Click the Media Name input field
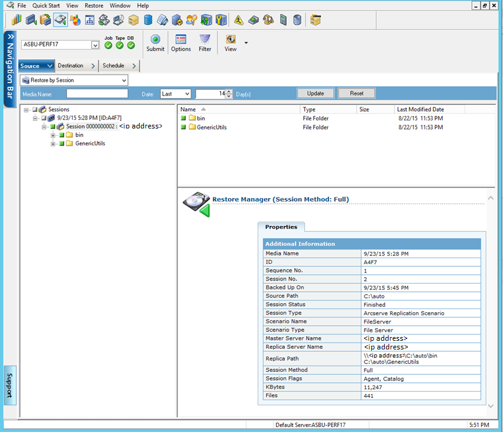Image resolution: width=504 pixels, height=432 pixels. pos(97,94)
